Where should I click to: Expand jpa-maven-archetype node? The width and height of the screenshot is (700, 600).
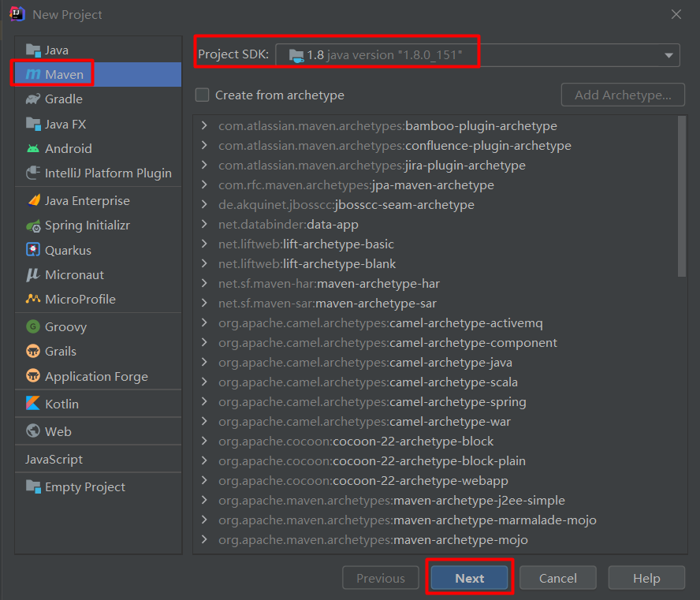[204, 184]
